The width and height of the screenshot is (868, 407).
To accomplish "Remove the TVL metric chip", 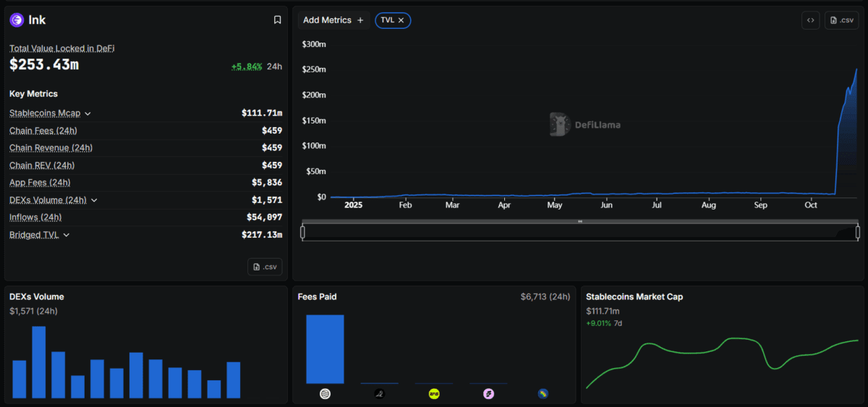I will tap(401, 20).
